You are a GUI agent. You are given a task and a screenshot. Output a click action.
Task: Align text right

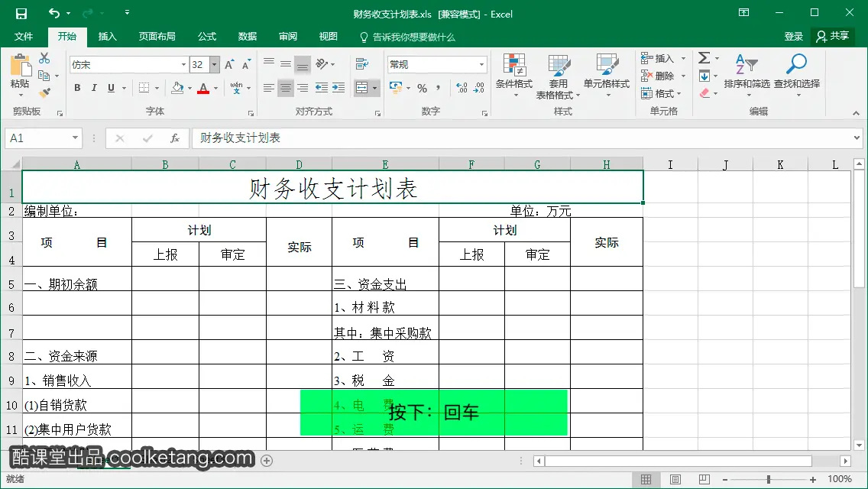(x=303, y=88)
